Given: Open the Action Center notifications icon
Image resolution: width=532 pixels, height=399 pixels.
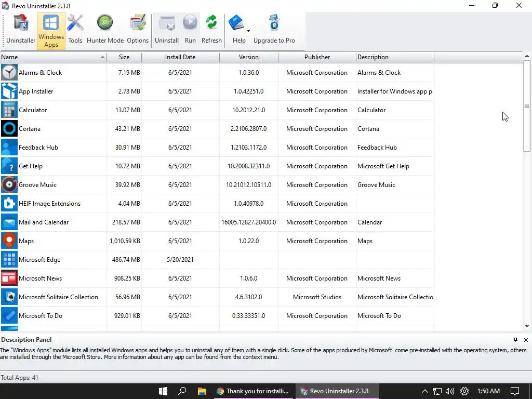Looking at the screenshot, I should click(x=515, y=391).
